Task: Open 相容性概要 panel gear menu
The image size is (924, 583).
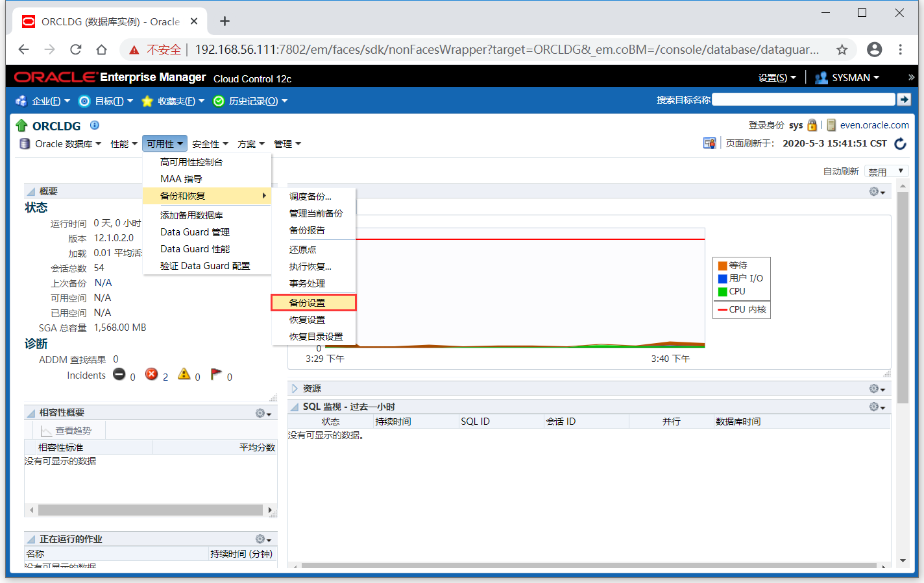Action: (263, 413)
